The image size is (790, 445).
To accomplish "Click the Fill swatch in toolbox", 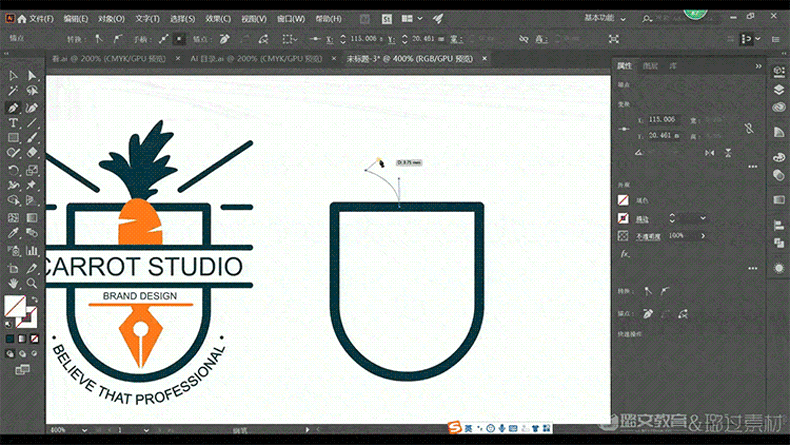I will pyautogui.click(x=15, y=306).
